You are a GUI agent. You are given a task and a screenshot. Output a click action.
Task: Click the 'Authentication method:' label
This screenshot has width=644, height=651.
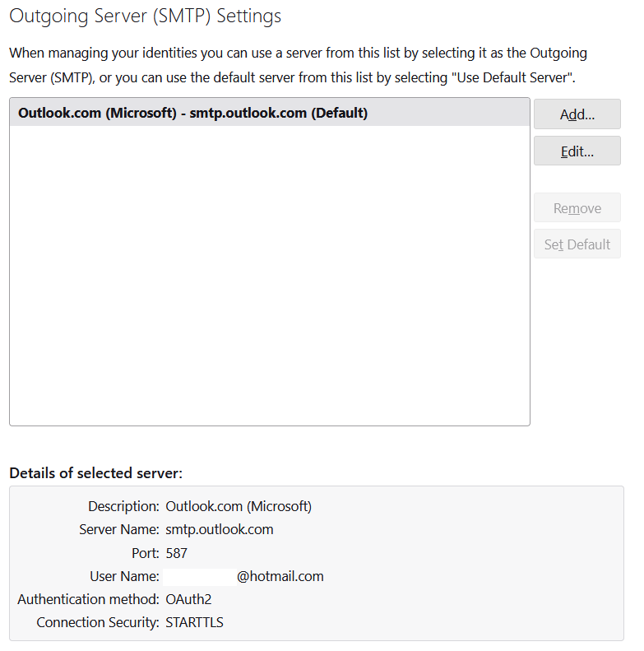point(88,599)
